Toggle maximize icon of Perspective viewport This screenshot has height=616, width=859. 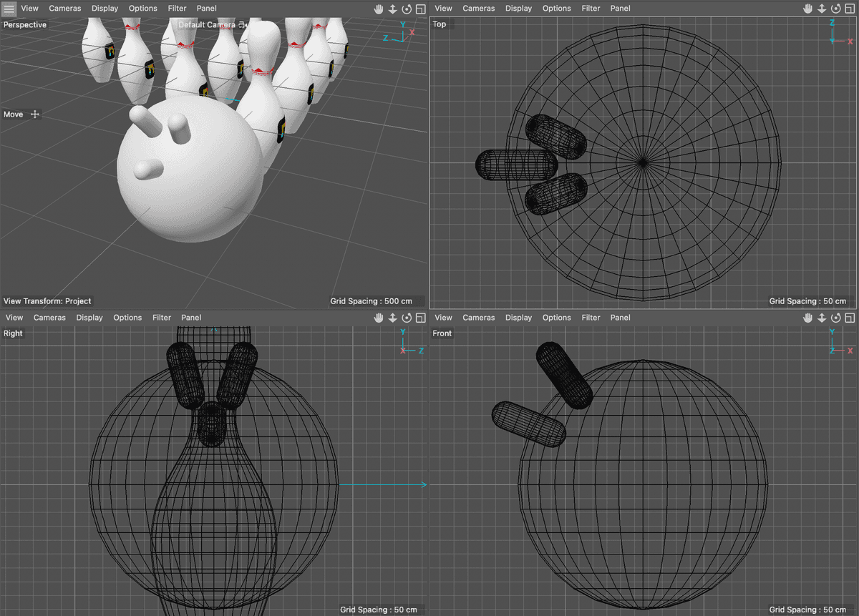(420, 9)
